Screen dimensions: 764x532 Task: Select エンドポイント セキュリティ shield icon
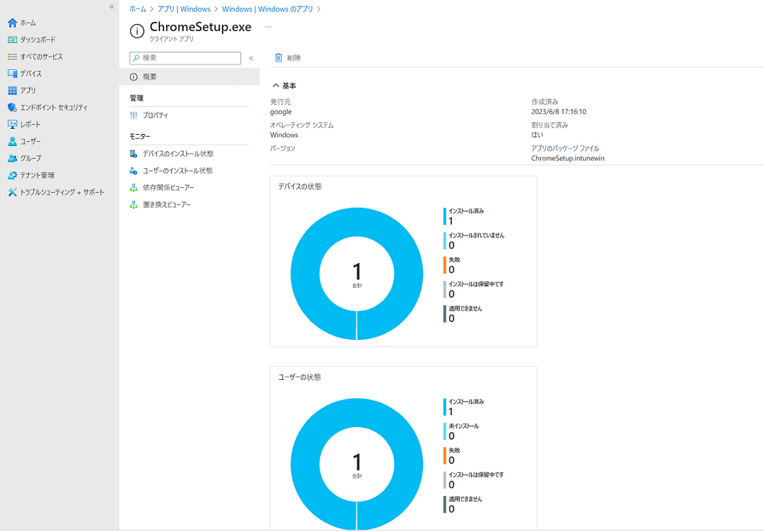(x=12, y=108)
